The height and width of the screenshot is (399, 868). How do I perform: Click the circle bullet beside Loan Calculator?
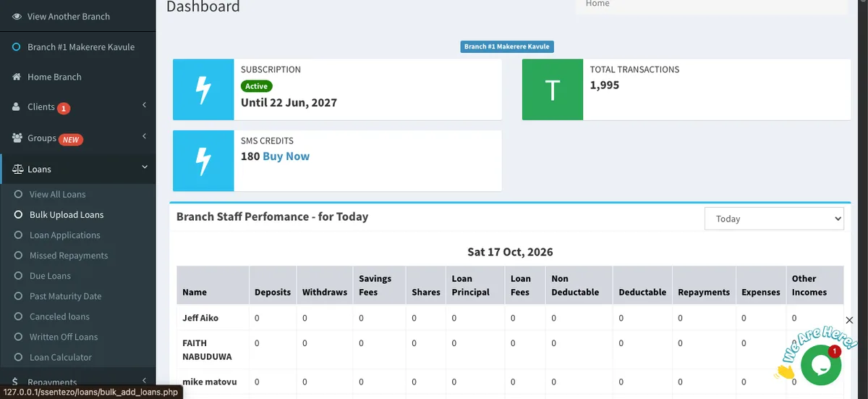pos(18,357)
